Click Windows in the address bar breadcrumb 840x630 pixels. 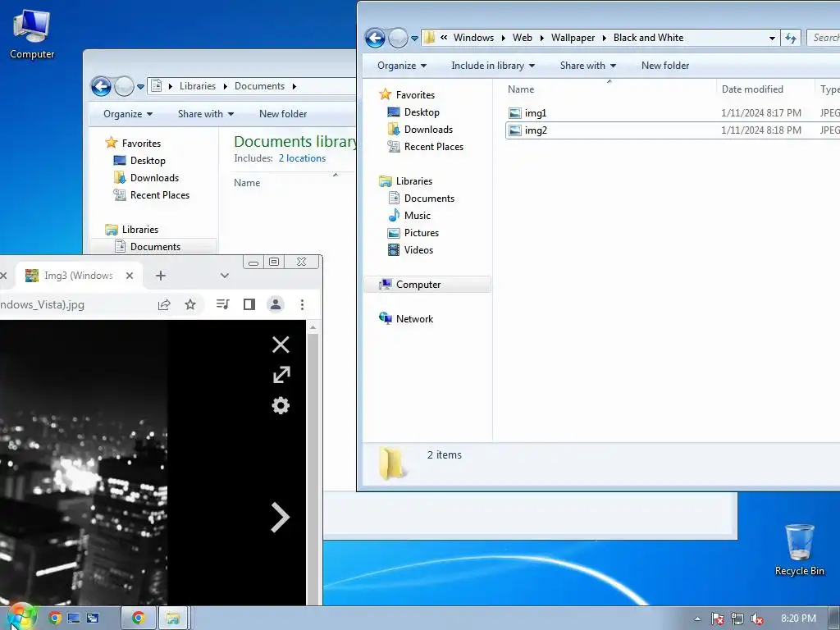pos(473,38)
